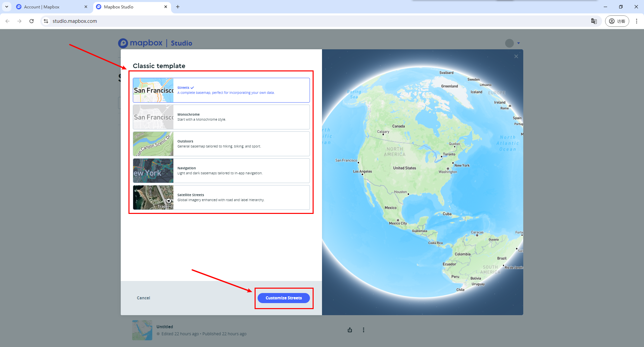This screenshot has width=644, height=347.
Task: Click the user avatar circle
Action: coord(509,43)
